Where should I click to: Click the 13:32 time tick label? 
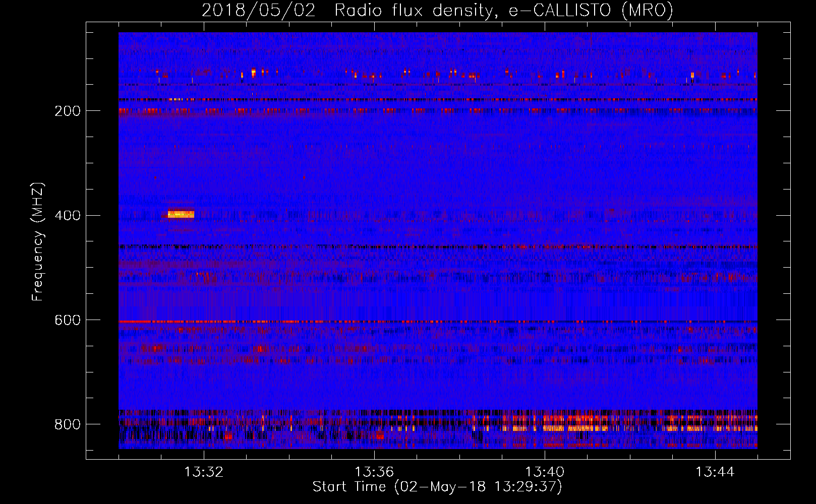204,472
